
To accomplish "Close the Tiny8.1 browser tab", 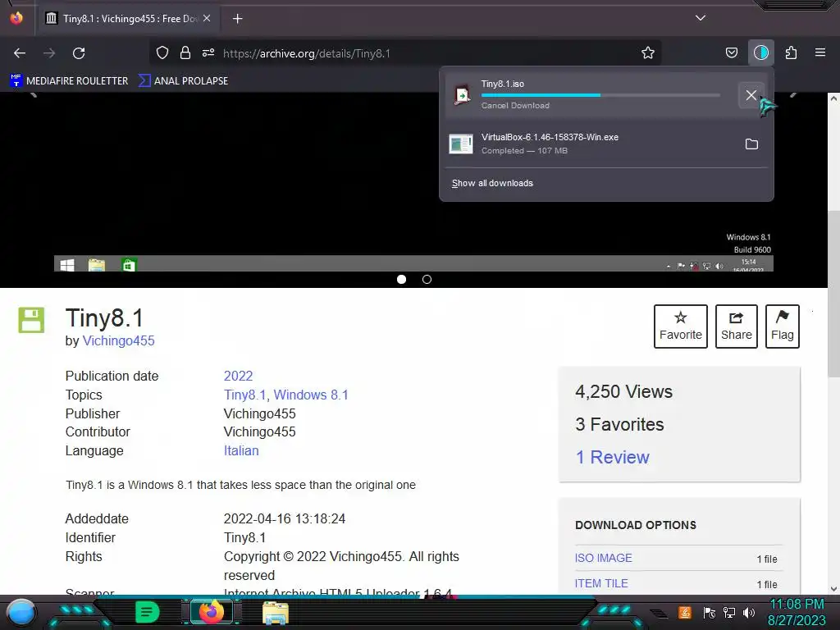I will (207, 18).
